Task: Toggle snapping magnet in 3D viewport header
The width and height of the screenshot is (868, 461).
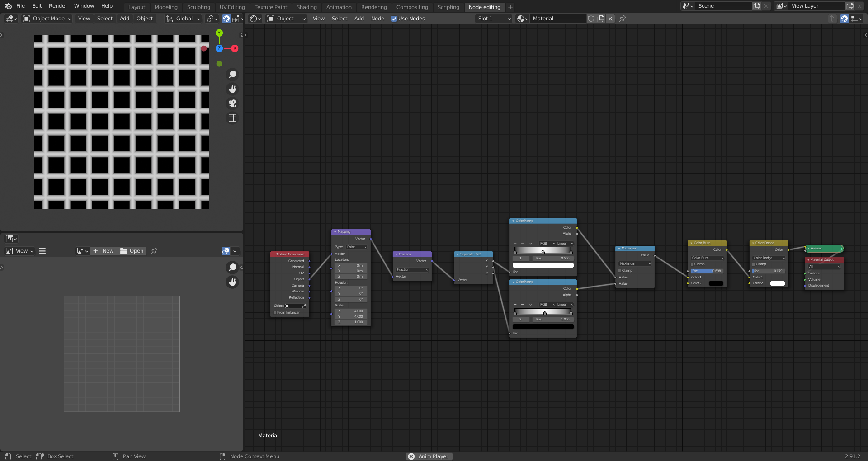Action: [x=226, y=19]
